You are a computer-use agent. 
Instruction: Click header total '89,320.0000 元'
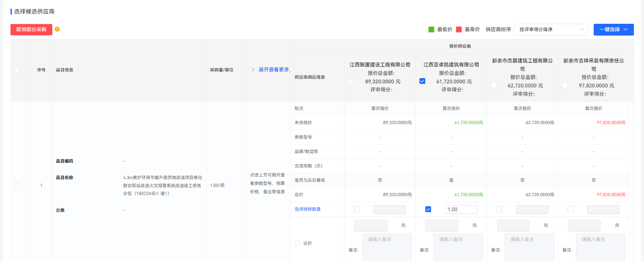pos(383,81)
